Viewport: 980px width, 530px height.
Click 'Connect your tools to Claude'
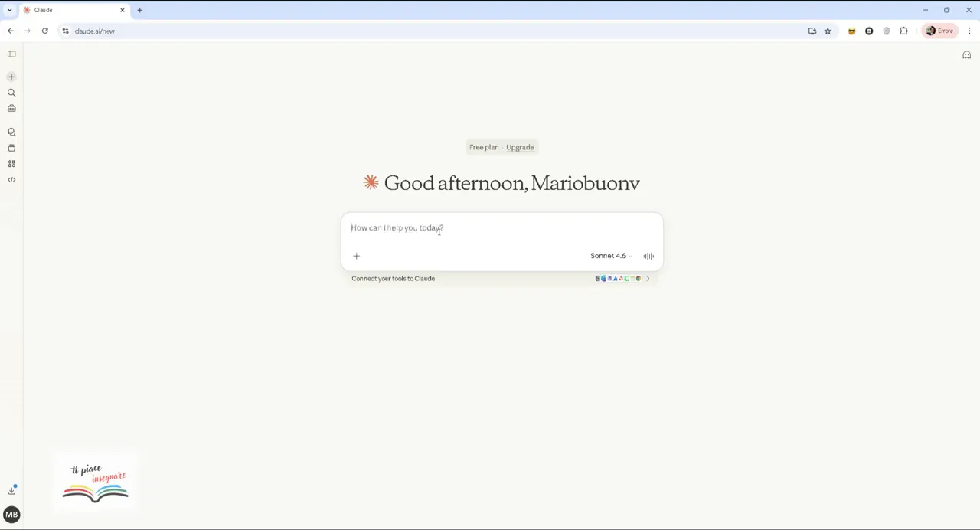pos(393,279)
